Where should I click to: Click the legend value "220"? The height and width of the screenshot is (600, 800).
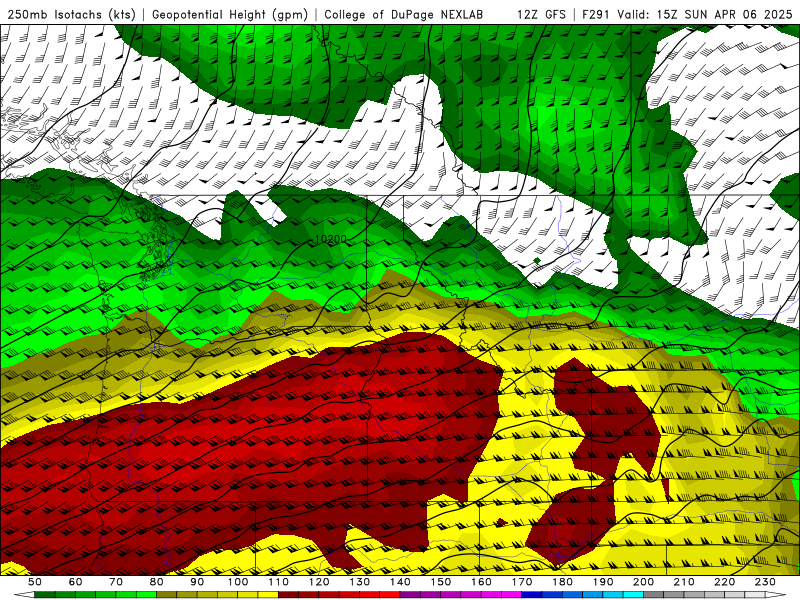725,582
